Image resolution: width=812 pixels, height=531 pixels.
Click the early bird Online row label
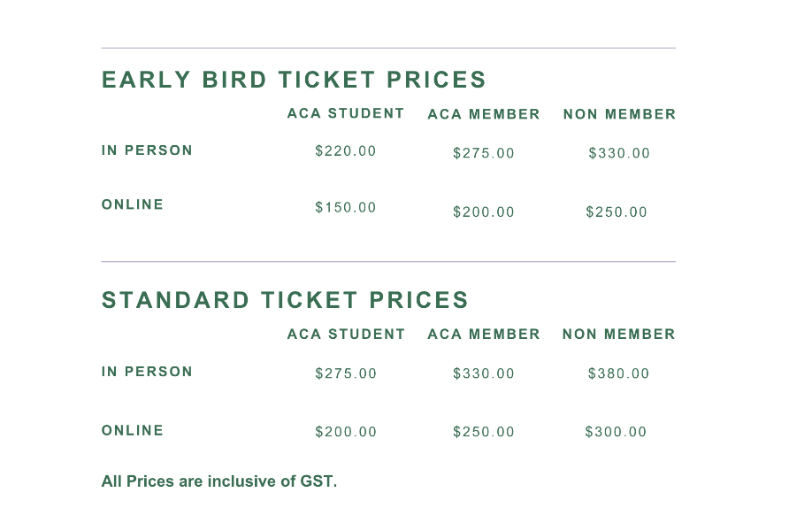tap(133, 204)
